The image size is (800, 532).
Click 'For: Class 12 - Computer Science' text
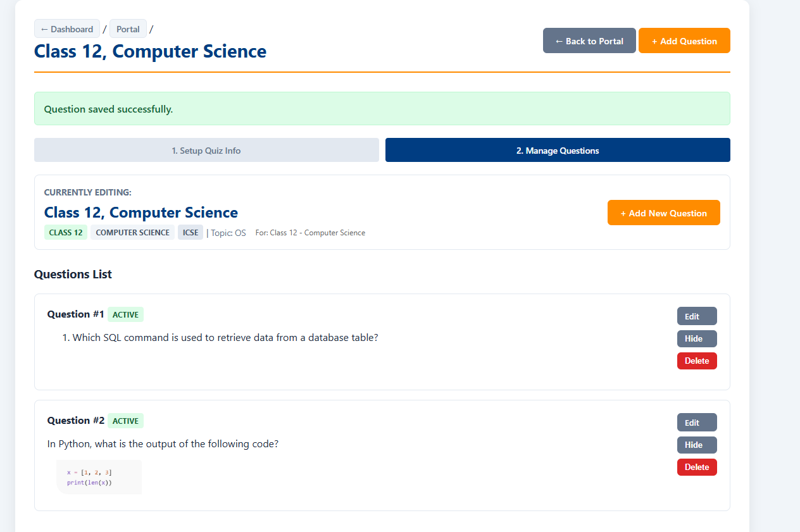[310, 233]
